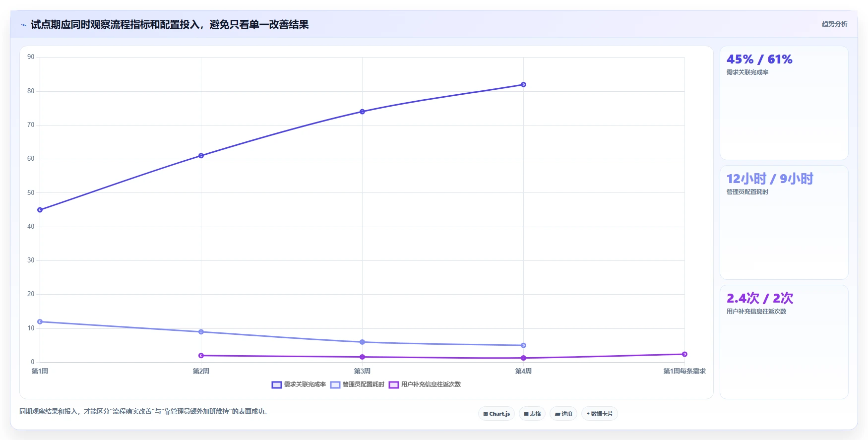Click the 第4周 用户补充信息往返次数 point
The height and width of the screenshot is (440, 868).
coord(523,358)
